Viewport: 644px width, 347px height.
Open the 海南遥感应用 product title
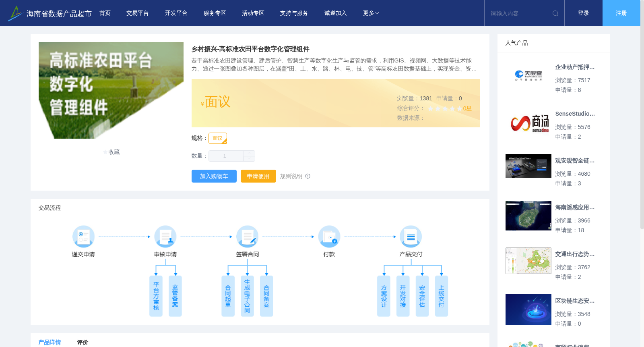click(575, 208)
